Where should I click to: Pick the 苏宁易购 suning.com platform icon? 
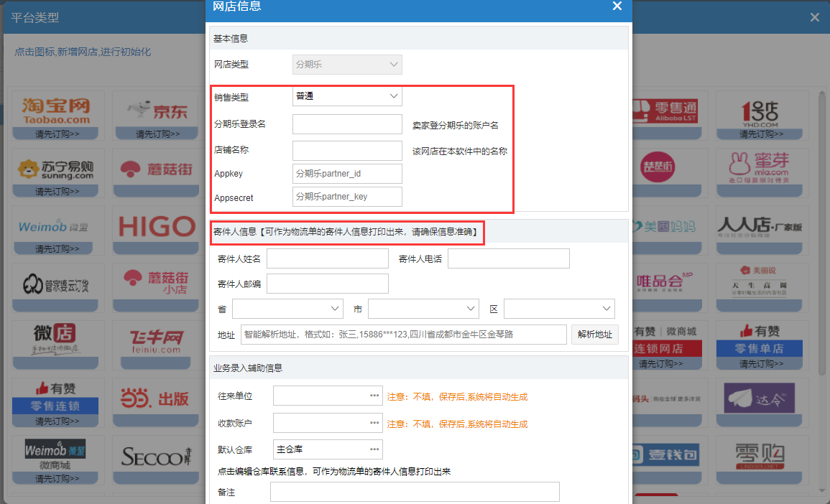pos(55,169)
